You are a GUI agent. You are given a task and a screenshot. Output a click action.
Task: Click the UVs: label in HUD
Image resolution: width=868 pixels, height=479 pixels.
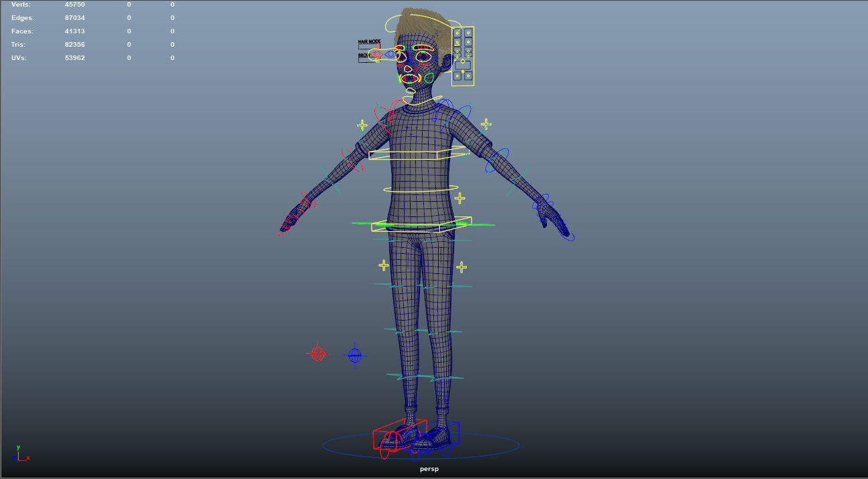pyautogui.click(x=19, y=58)
